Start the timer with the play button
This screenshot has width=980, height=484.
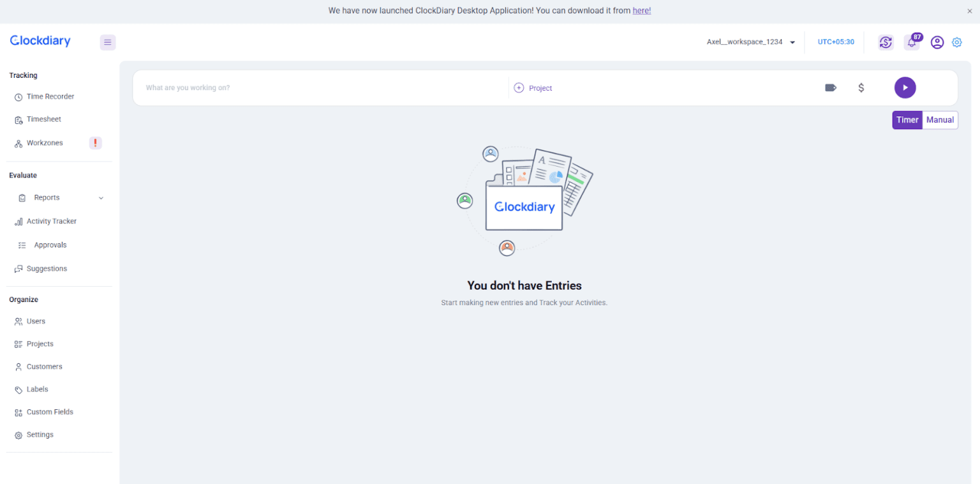pyautogui.click(x=905, y=87)
